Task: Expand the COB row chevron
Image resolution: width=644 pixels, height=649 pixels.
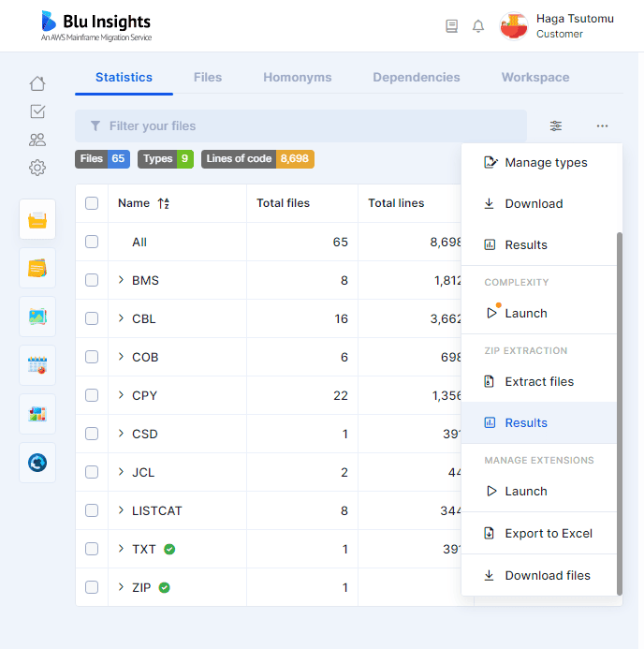Action: (121, 357)
